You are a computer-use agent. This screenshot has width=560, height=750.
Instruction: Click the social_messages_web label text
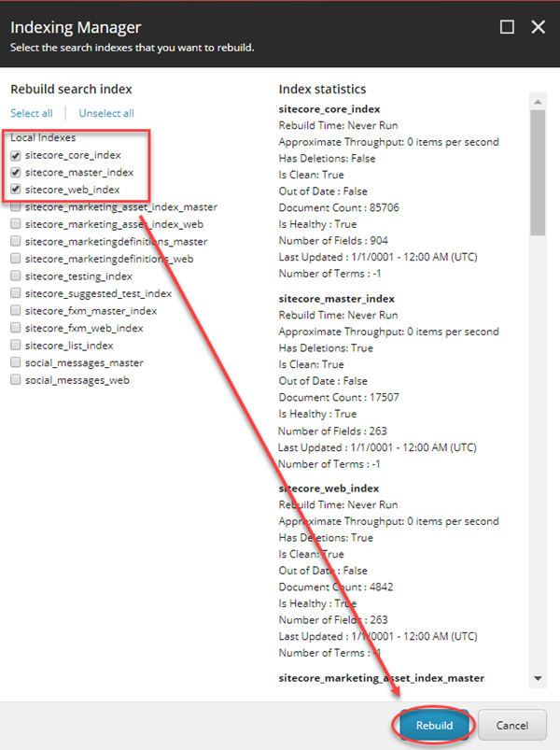tap(77, 380)
